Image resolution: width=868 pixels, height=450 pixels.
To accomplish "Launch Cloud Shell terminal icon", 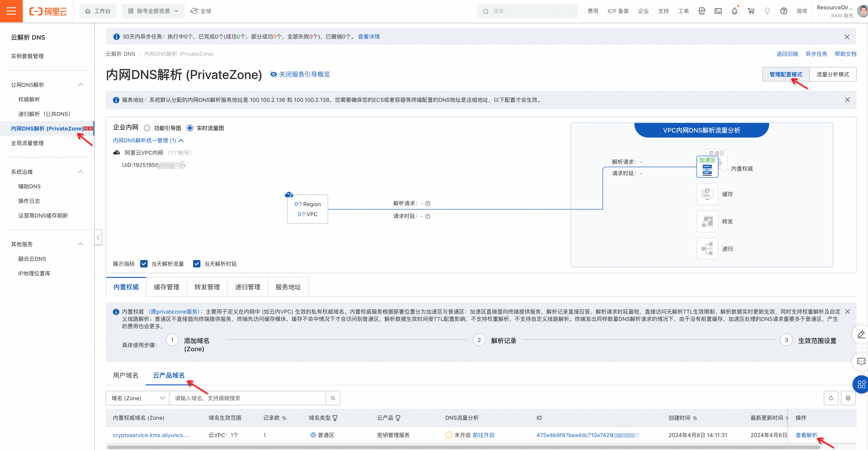I will [718, 11].
